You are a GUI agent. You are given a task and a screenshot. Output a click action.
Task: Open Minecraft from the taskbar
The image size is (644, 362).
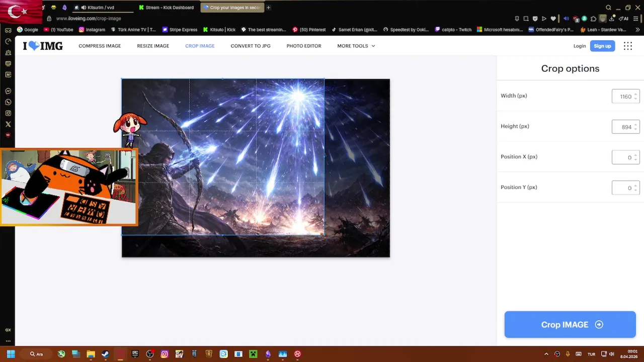253,354
